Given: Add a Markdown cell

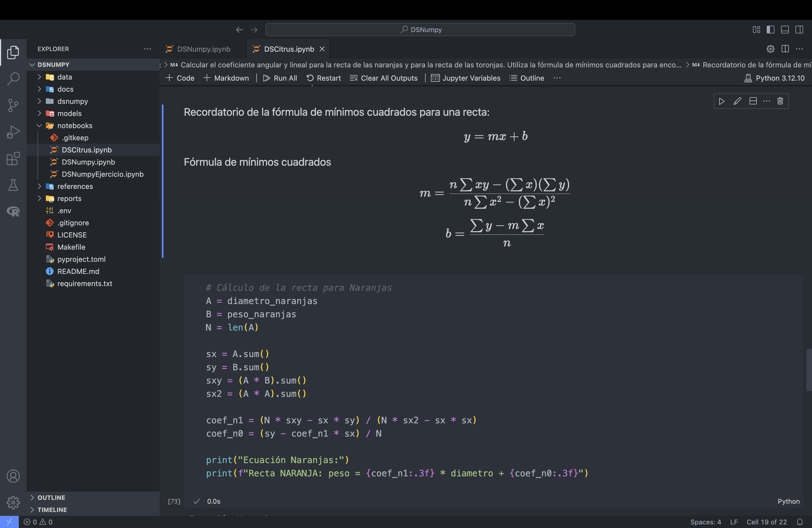Looking at the screenshot, I should coord(226,78).
